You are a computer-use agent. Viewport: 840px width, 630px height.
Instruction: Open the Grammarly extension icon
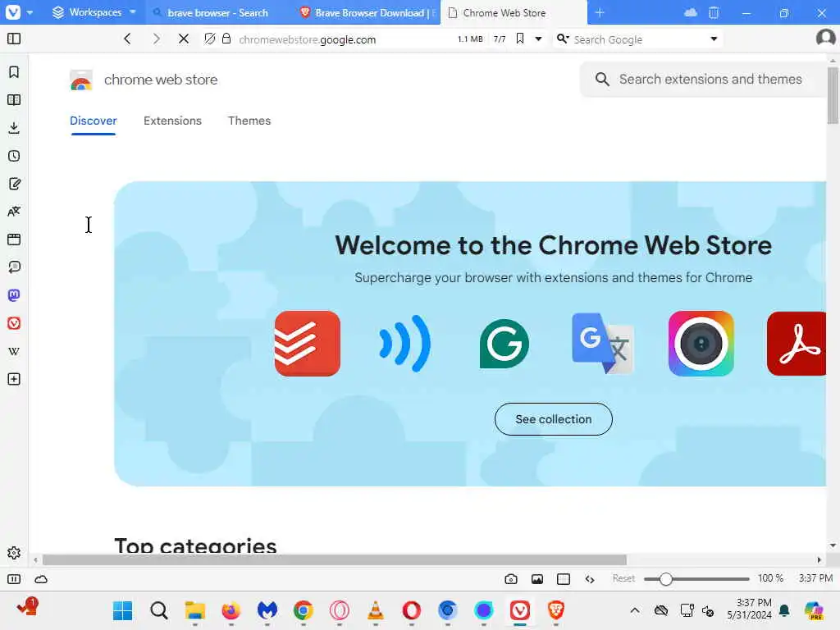tap(504, 344)
